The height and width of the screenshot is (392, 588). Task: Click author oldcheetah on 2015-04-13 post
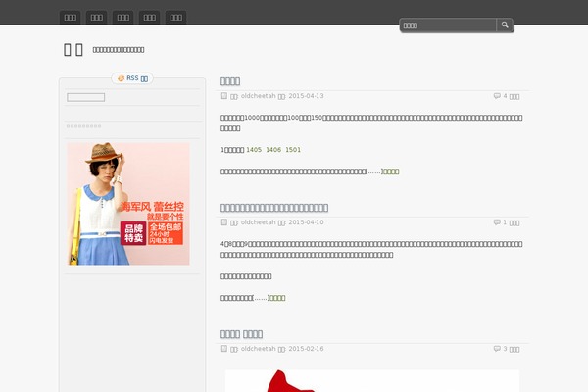pyautogui.click(x=259, y=96)
